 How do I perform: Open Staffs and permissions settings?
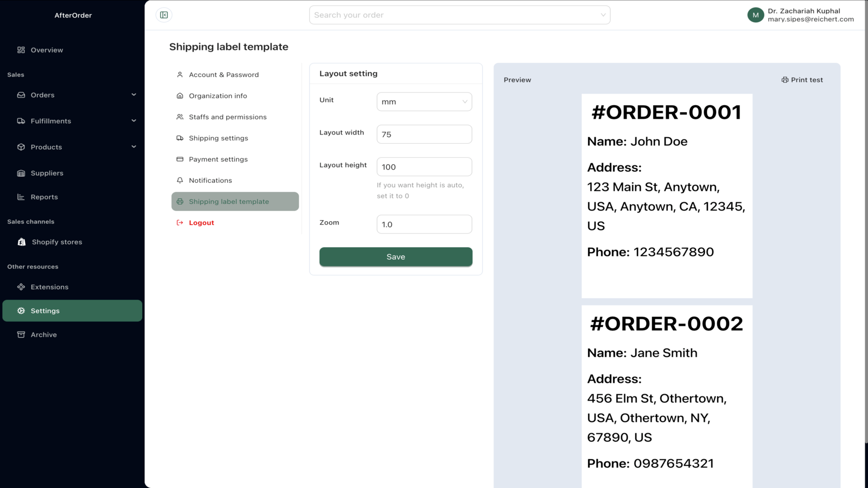(x=235, y=117)
